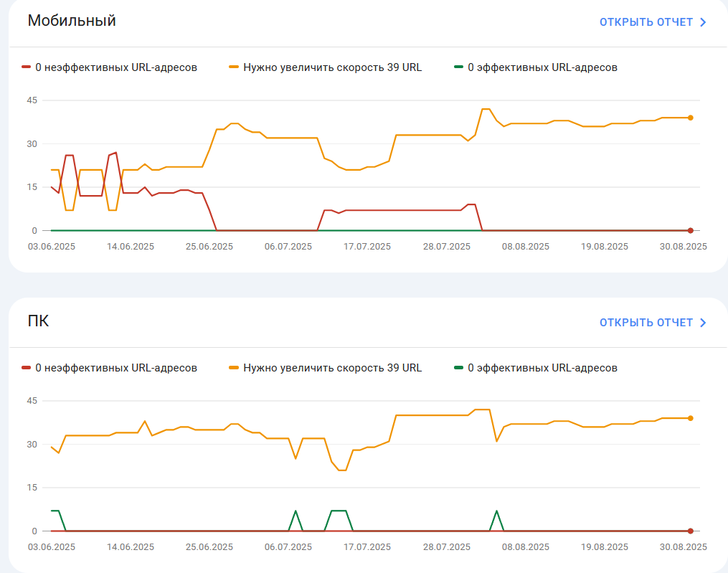This screenshot has height=573, width=728.
Task: Click the 45 y-axis label on the ПК chart
Action: coord(32,401)
